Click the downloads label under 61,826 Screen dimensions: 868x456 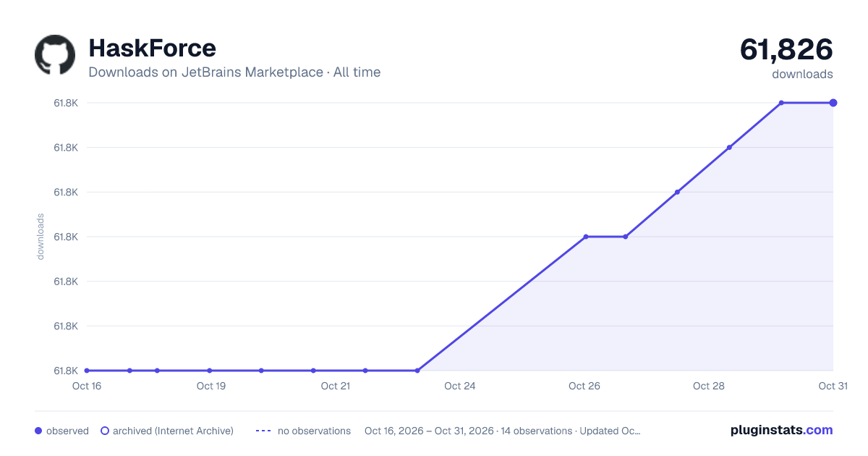pos(802,74)
